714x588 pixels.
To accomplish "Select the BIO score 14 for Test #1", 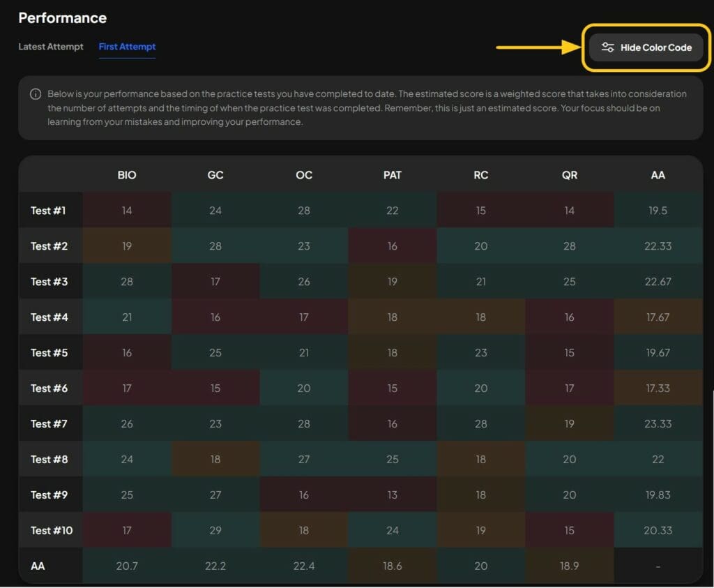I will pyautogui.click(x=126, y=211).
